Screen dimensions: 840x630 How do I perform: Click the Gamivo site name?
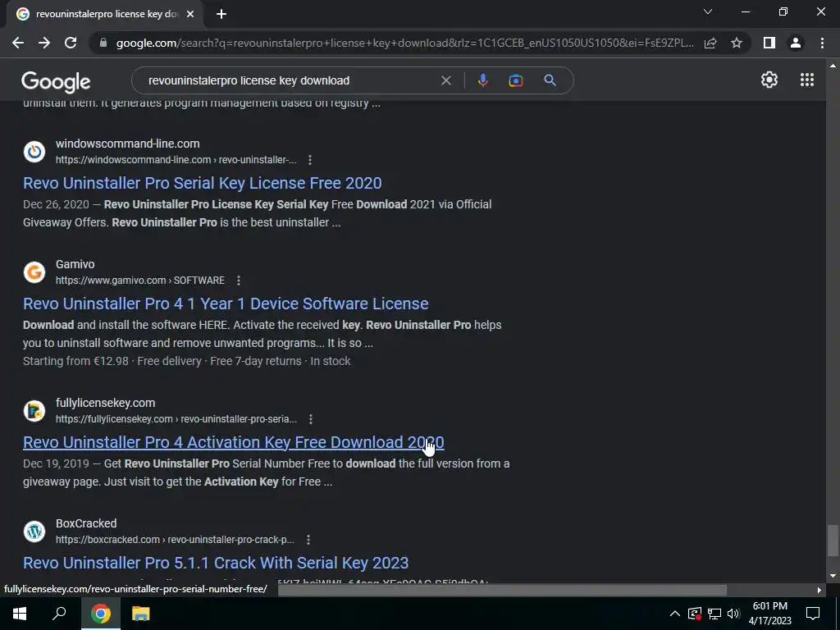[75, 264]
